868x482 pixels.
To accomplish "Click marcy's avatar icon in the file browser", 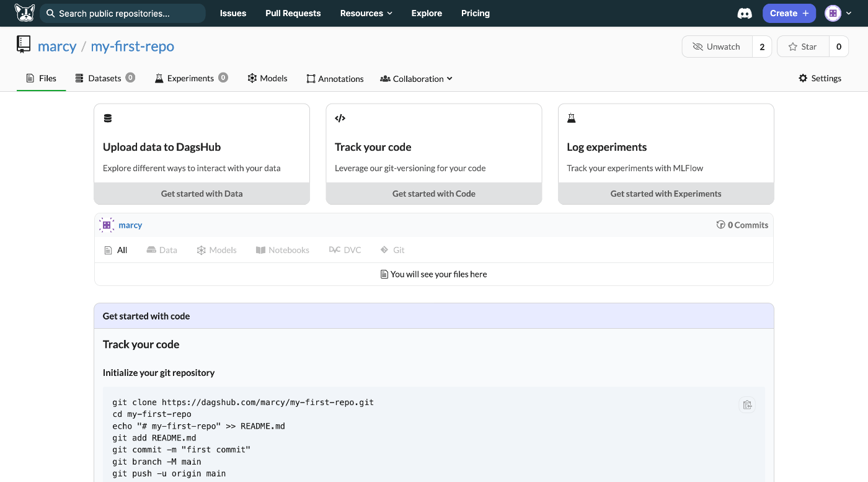I will pos(107,225).
